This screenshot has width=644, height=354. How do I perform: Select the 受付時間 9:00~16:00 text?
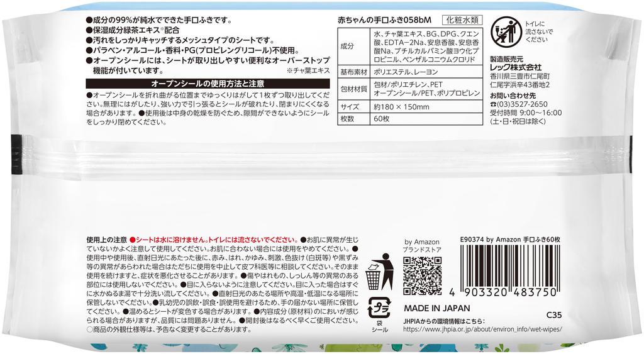tap(526, 113)
